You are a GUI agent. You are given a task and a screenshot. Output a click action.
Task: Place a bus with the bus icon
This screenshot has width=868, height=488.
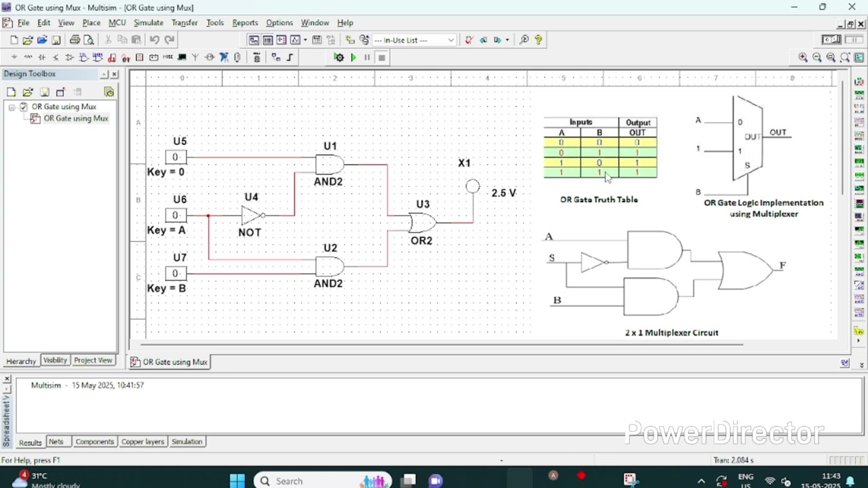coord(290,58)
